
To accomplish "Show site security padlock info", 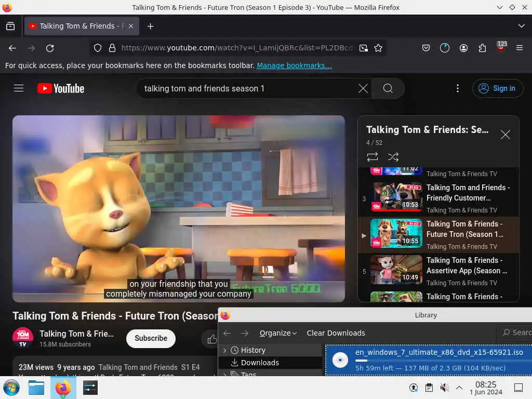I will 112,48.
